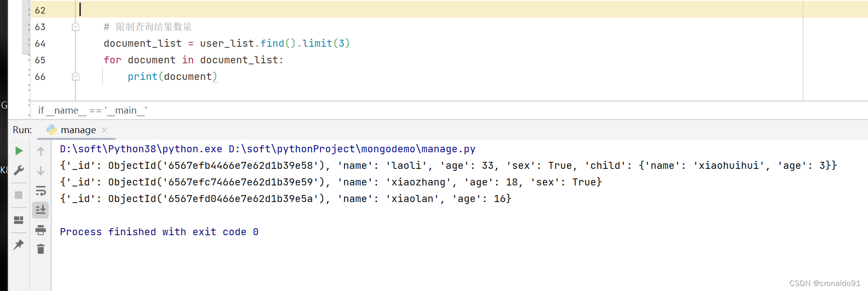The width and height of the screenshot is (868, 291).
Task: Place cursor on limit(3) call
Action: [x=326, y=43]
